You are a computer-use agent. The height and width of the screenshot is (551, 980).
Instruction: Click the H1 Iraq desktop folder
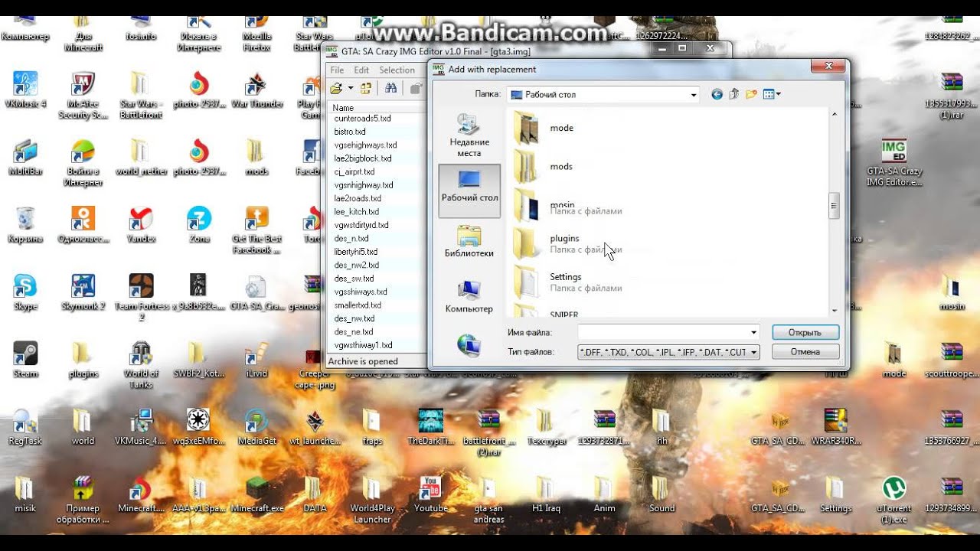click(547, 494)
